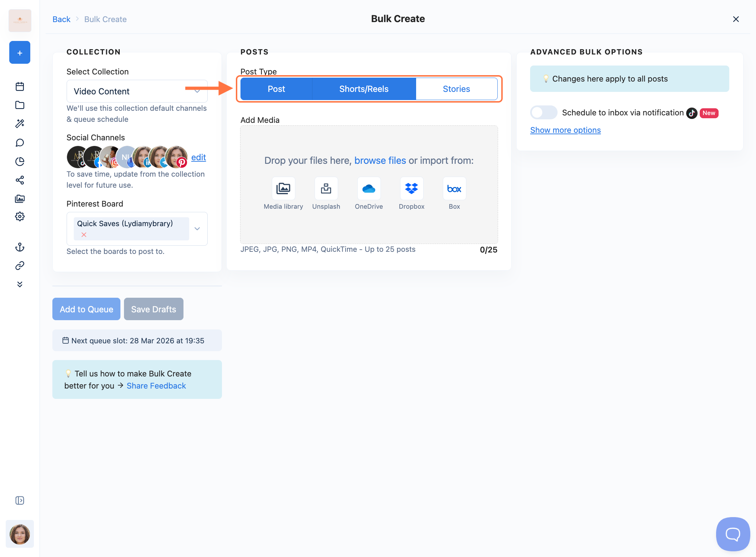Open the calendar icon in sidebar
The width and height of the screenshot is (756, 557).
(x=20, y=87)
